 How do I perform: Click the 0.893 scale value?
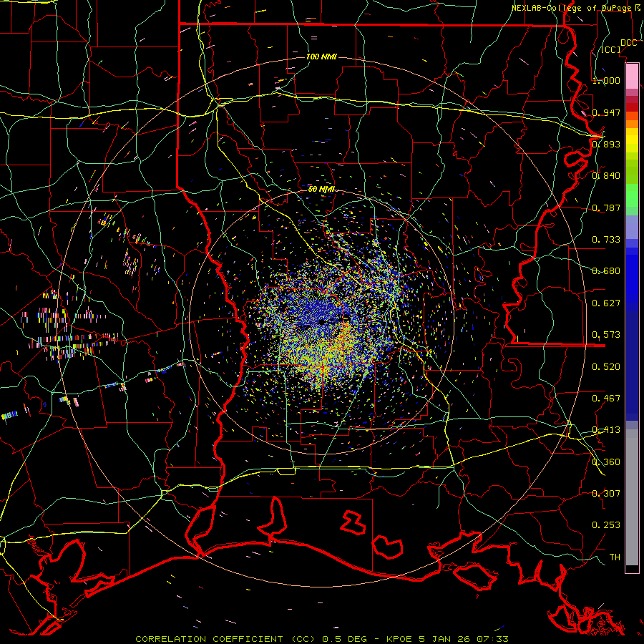point(606,144)
